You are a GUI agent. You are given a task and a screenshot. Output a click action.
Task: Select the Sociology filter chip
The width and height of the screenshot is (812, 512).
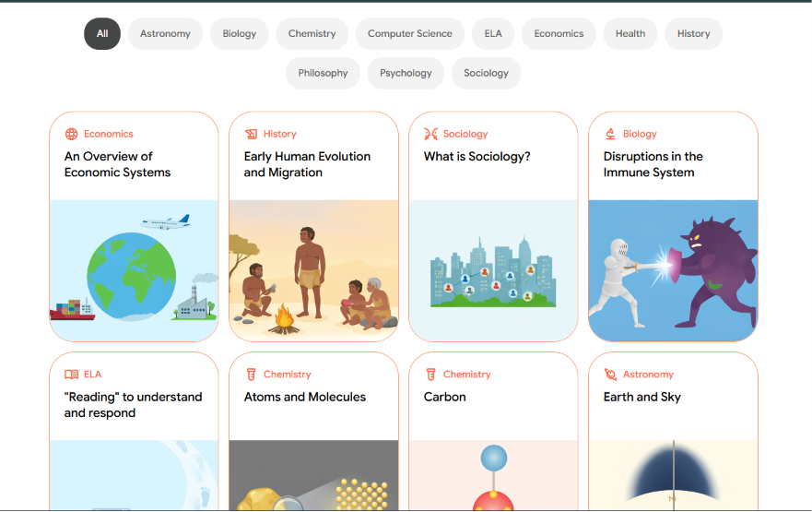(486, 73)
